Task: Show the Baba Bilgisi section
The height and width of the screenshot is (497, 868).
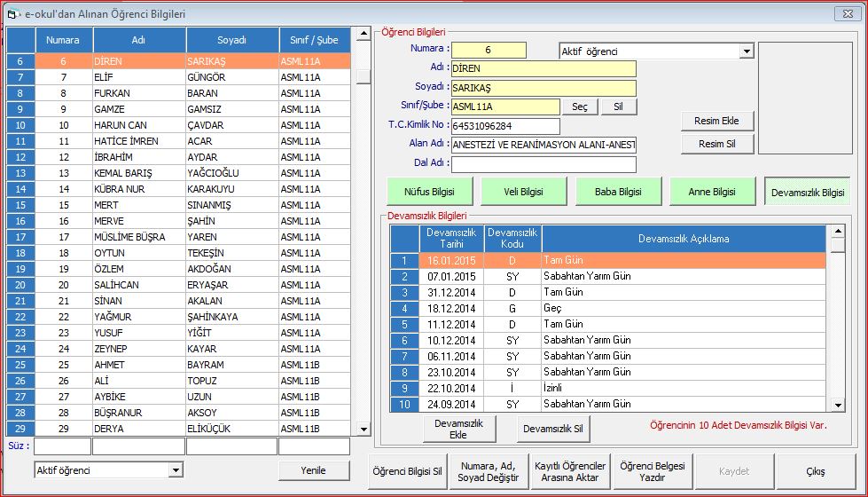Action: click(618, 191)
